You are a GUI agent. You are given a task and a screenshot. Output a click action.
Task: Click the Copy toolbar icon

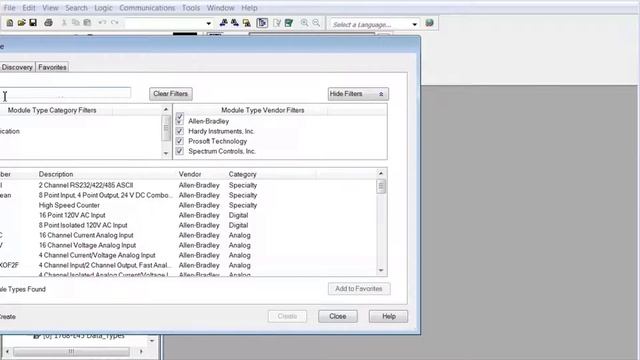coord(76,23)
